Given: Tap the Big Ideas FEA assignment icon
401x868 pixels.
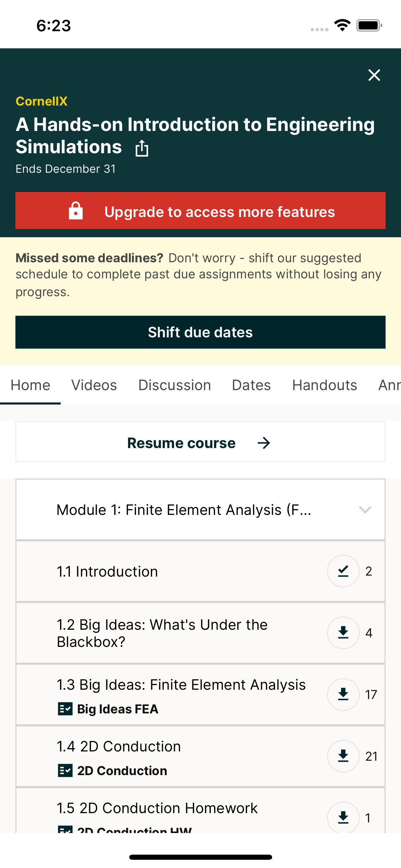Looking at the screenshot, I should (x=65, y=709).
